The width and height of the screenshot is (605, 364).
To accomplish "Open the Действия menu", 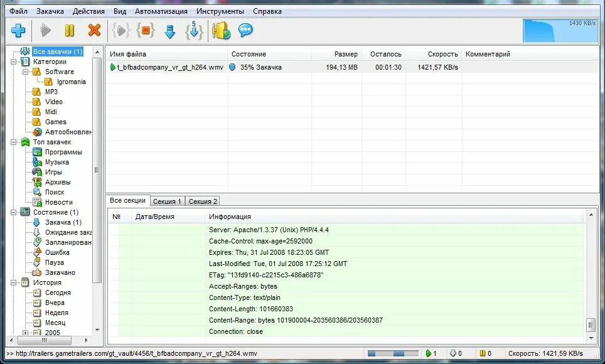I will tap(88, 11).
